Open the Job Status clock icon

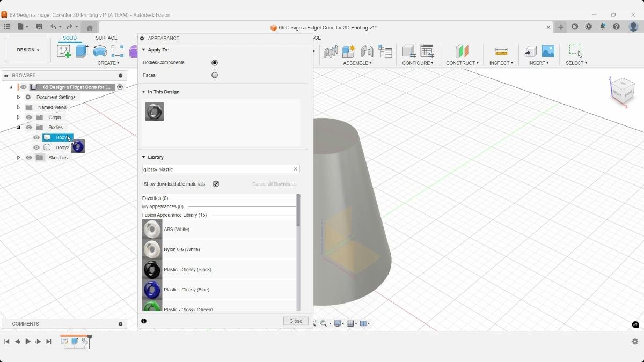[x=589, y=27]
